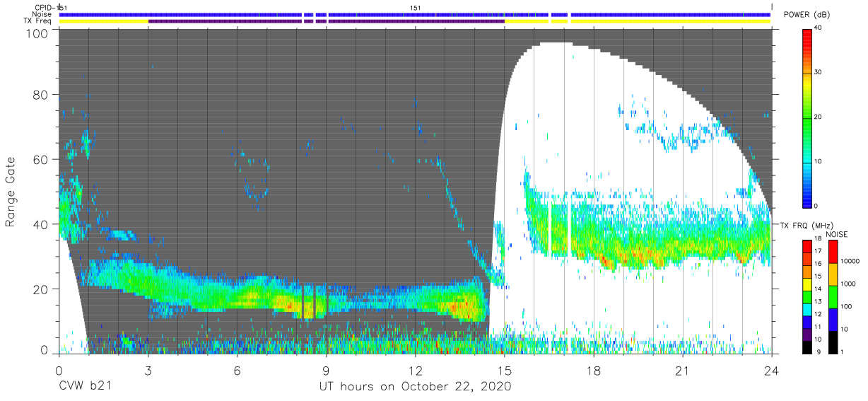Click the NOISE color scale bar

pyautogui.click(x=834, y=296)
